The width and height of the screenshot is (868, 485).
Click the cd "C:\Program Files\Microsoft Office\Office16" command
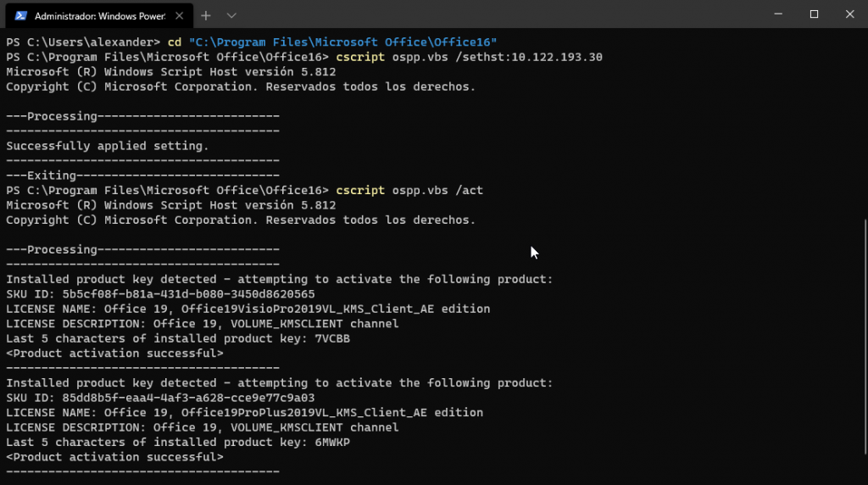332,42
